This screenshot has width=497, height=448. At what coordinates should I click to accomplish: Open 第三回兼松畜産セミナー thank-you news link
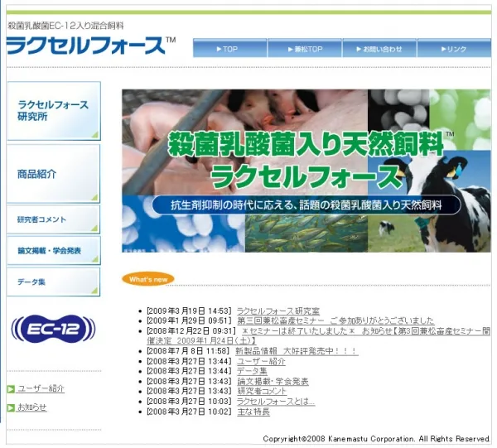pos(335,320)
